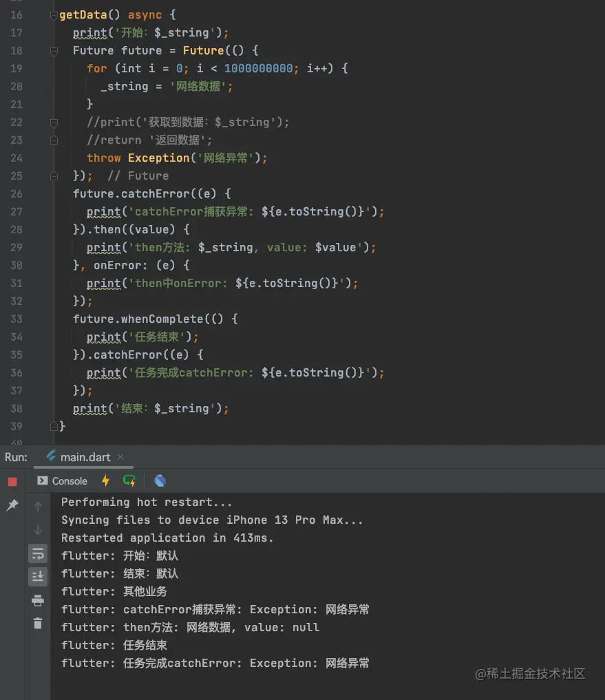This screenshot has width=605, height=700.
Task: Collapse the commented code fold at line 22
Action: (x=54, y=123)
